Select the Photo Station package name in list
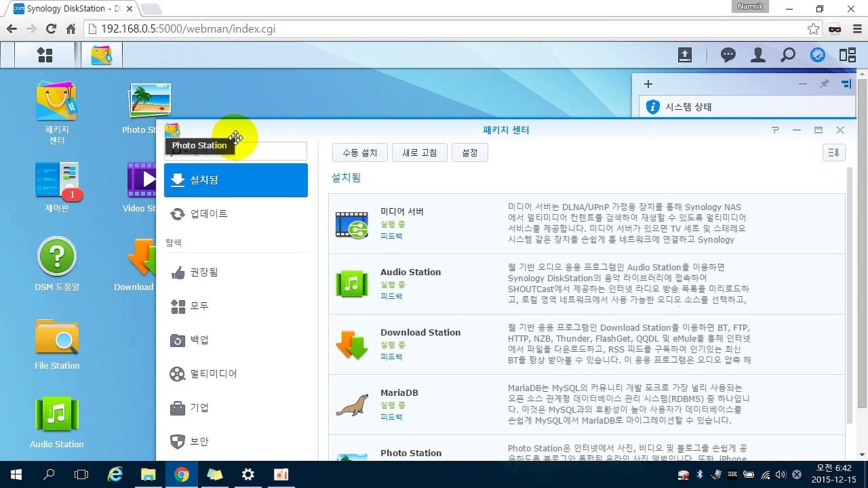Viewport: 868px width, 488px height. point(411,453)
